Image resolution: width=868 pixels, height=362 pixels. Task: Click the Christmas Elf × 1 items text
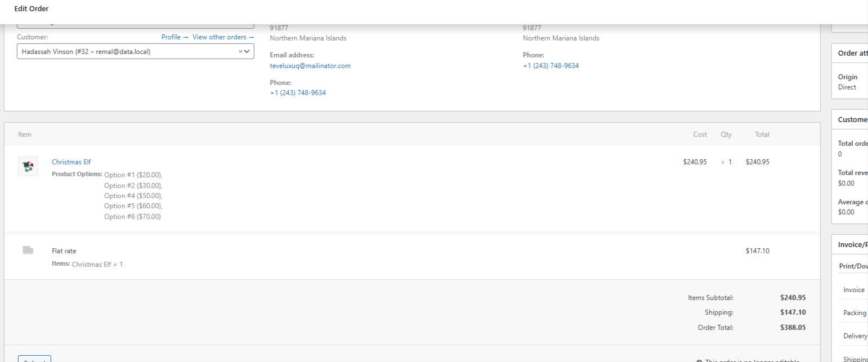pos(97,264)
